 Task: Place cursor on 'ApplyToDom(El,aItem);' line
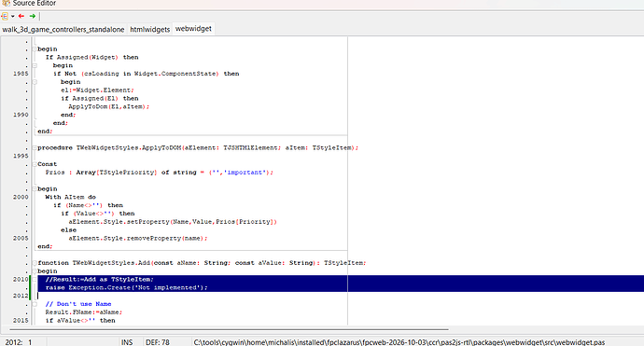(x=109, y=106)
